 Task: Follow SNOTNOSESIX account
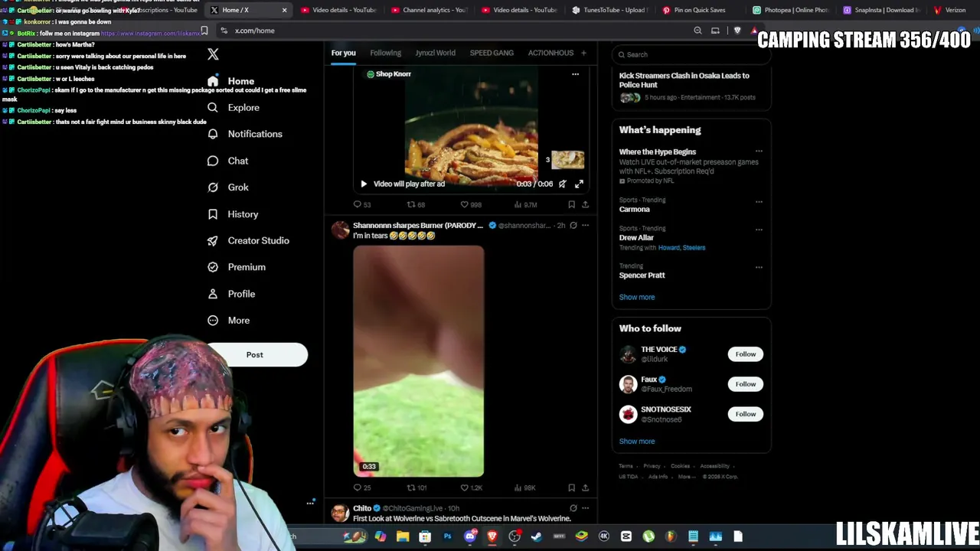745,414
